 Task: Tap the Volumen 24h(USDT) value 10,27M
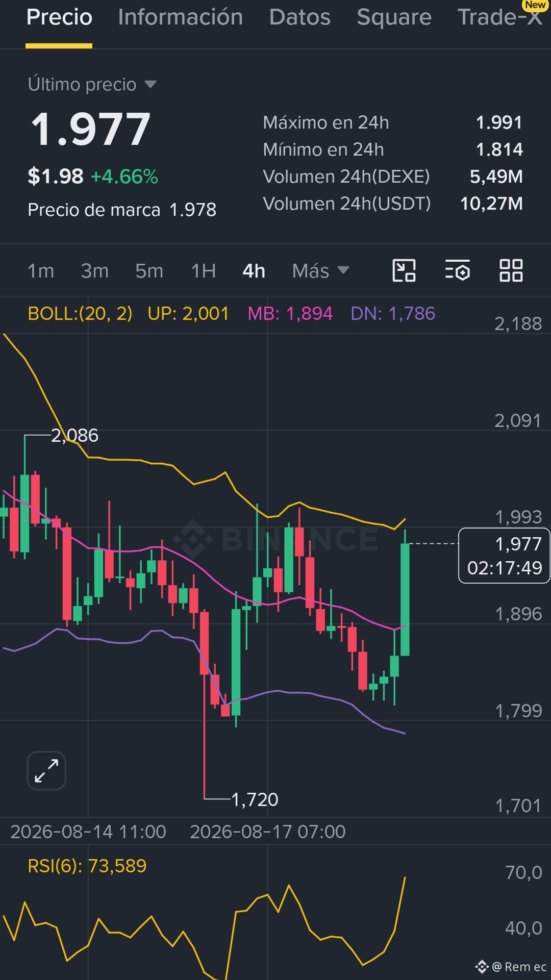(x=491, y=204)
